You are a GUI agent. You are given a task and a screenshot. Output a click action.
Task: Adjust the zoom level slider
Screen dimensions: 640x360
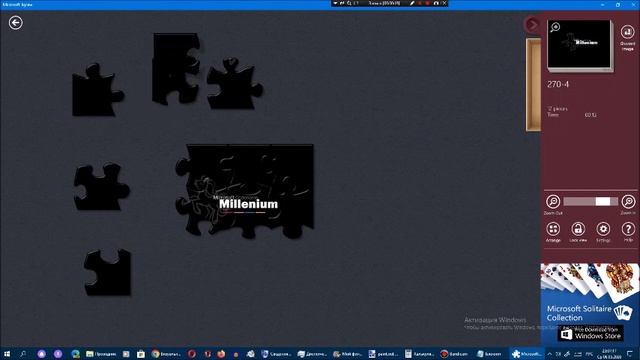coord(590,201)
